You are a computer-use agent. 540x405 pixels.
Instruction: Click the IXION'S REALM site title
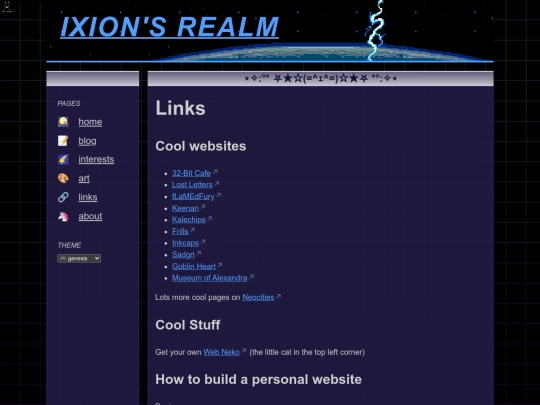pos(169,27)
